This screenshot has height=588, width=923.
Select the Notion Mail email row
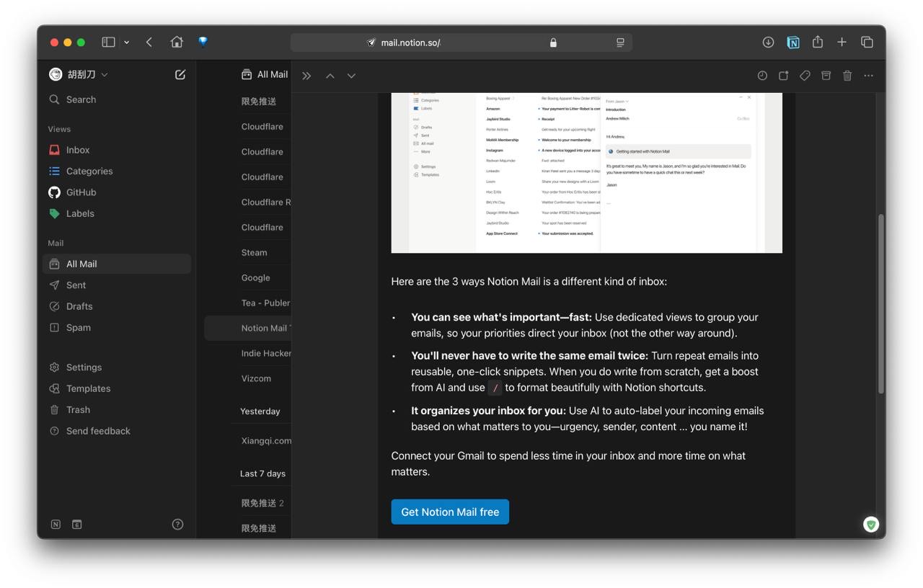[247, 328]
